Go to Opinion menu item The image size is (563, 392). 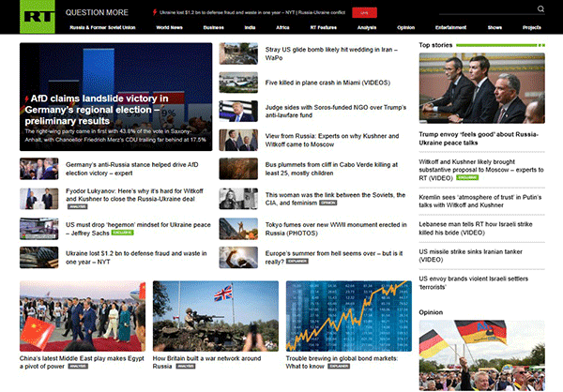coord(405,27)
